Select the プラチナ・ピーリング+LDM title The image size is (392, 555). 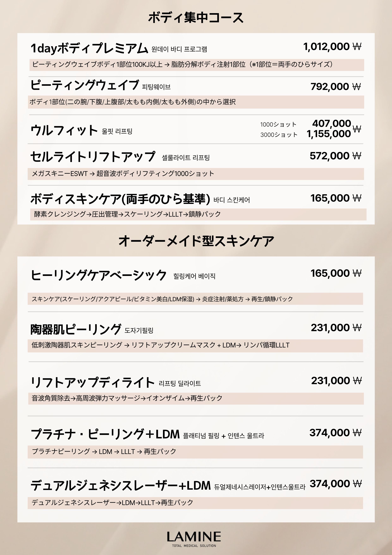point(105,434)
